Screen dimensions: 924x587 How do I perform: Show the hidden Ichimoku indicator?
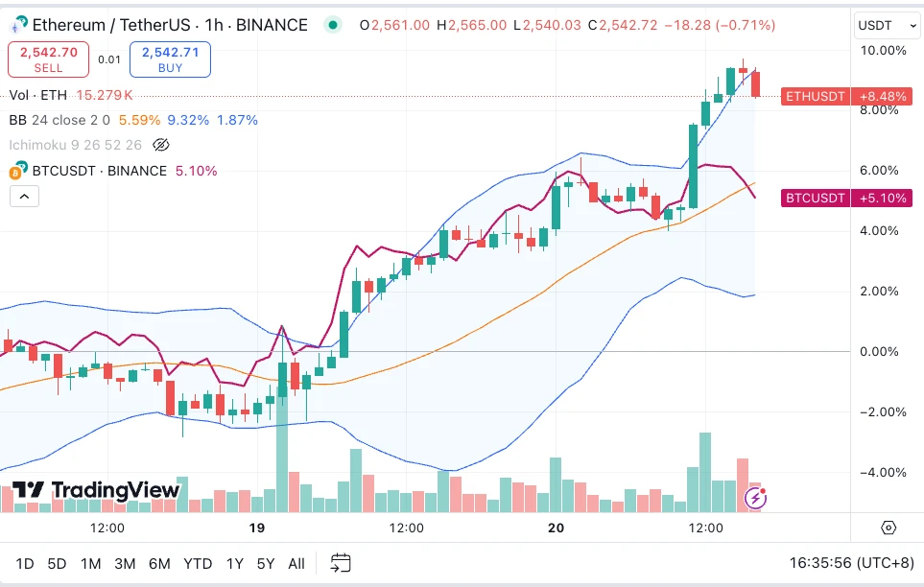coord(161,146)
